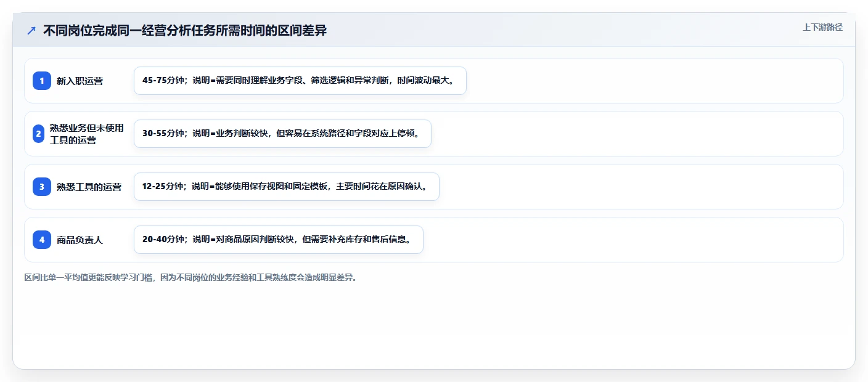This screenshot has height=382, width=868.
Task: Select the number 3 badge for 熟悉工具的运营
Action: [42, 187]
